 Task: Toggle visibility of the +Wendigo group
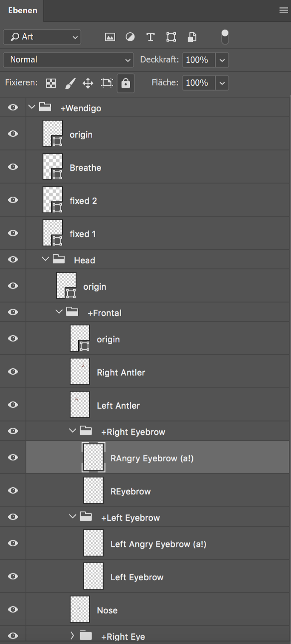[13, 107]
